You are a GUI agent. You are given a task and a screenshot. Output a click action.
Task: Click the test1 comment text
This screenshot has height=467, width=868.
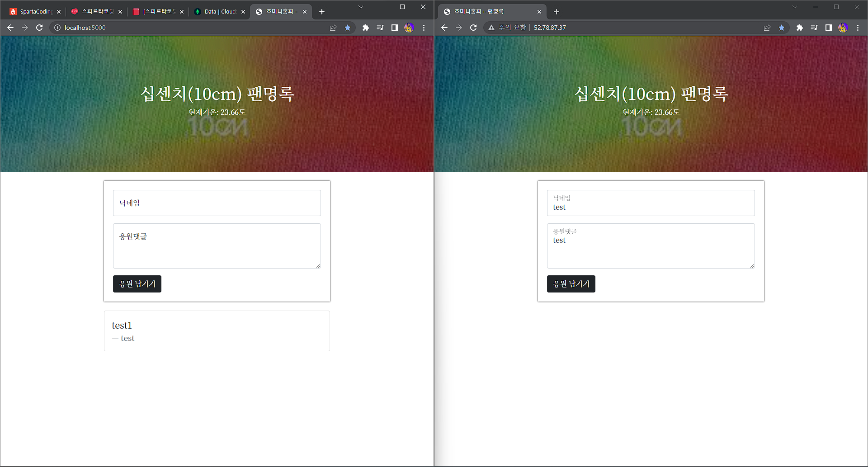pyautogui.click(x=122, y=325)
